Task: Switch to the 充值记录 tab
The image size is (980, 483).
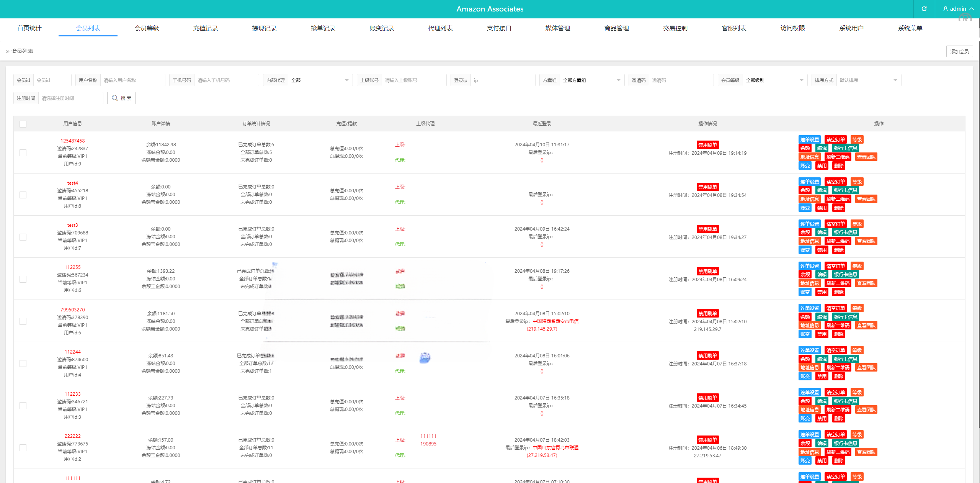Action: click(205, 28)
